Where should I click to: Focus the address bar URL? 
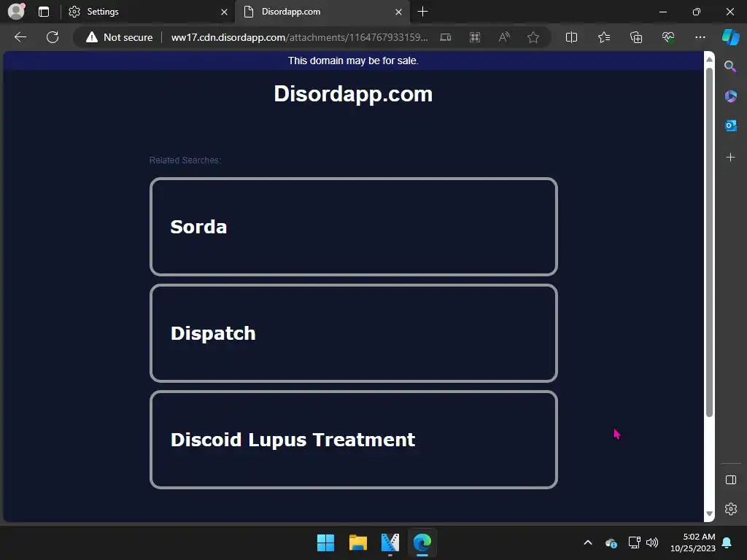tap(299, 37)
